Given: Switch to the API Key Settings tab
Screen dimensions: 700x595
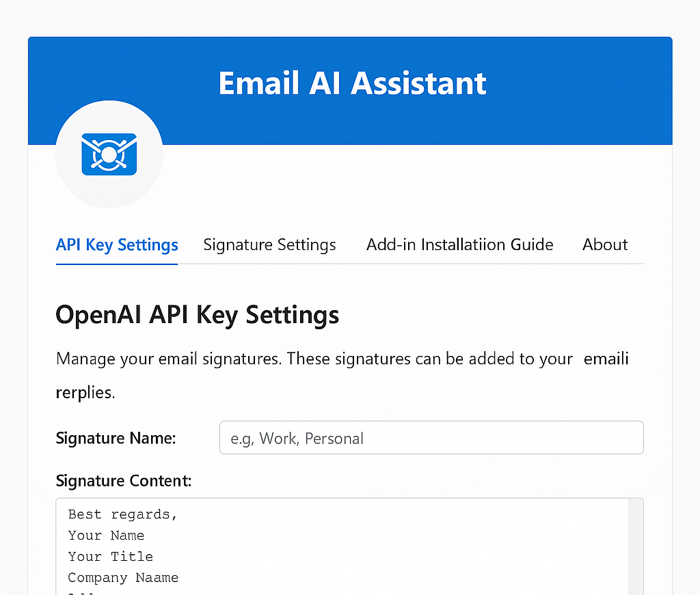Looking at the screenshot, I should coord(117,245).
